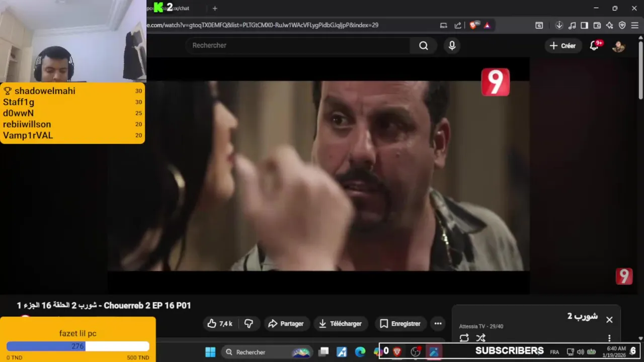Open playlist panel vertical dots options
Image resolution: width=644 pixels, height=362 pixels.
tap(609, 338)
